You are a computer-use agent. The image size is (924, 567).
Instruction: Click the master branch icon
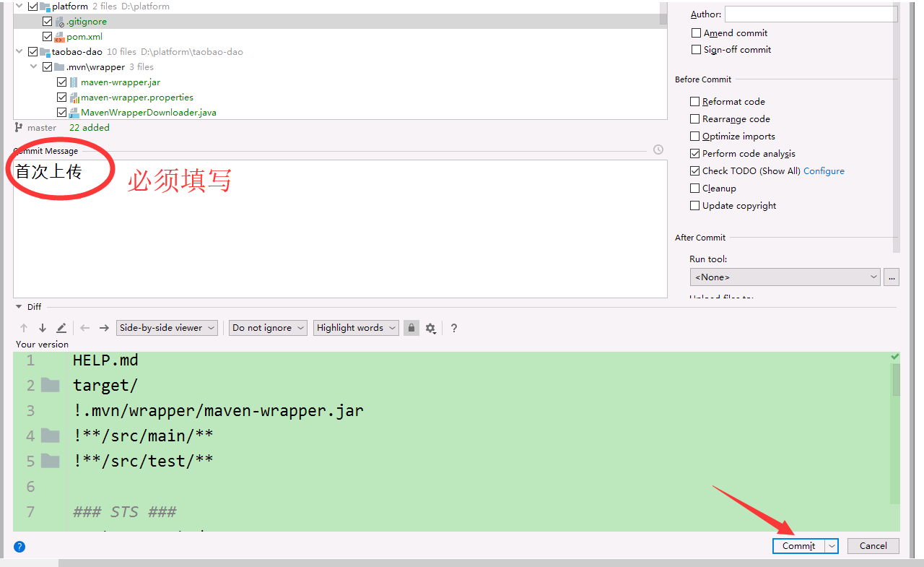pos(19,127)
